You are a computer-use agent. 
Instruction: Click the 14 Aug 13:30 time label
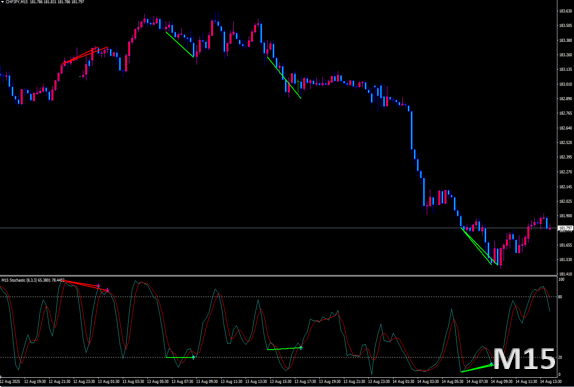pos(551,381)
